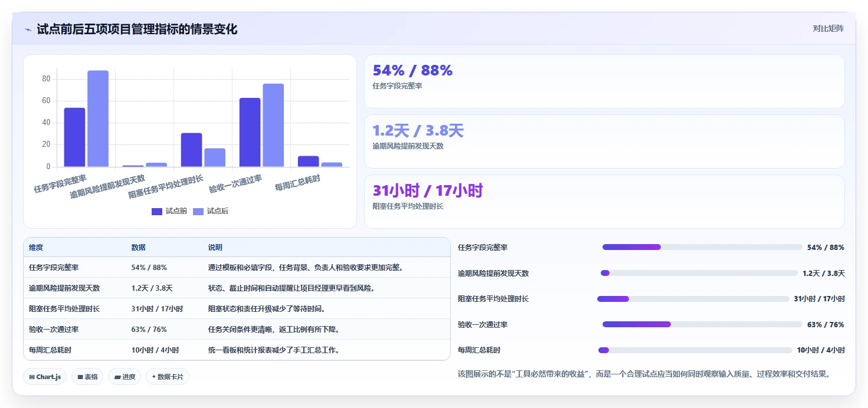
Task: Click the 任务字段完整率 table row name
Action: (54, 268)
